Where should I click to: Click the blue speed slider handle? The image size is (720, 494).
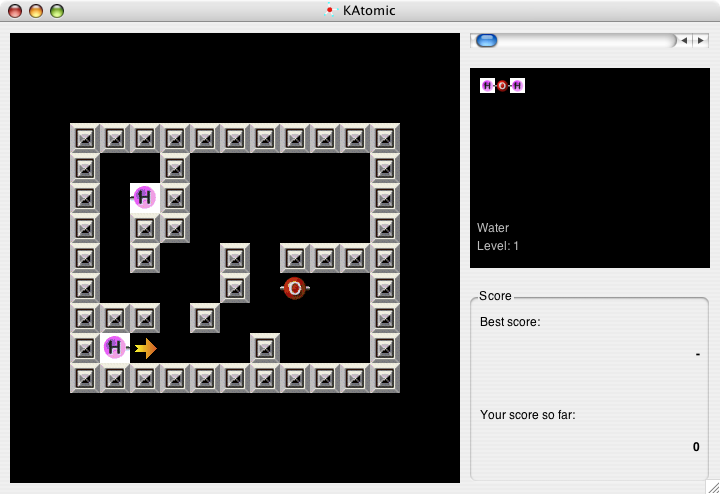pos(487,41)
